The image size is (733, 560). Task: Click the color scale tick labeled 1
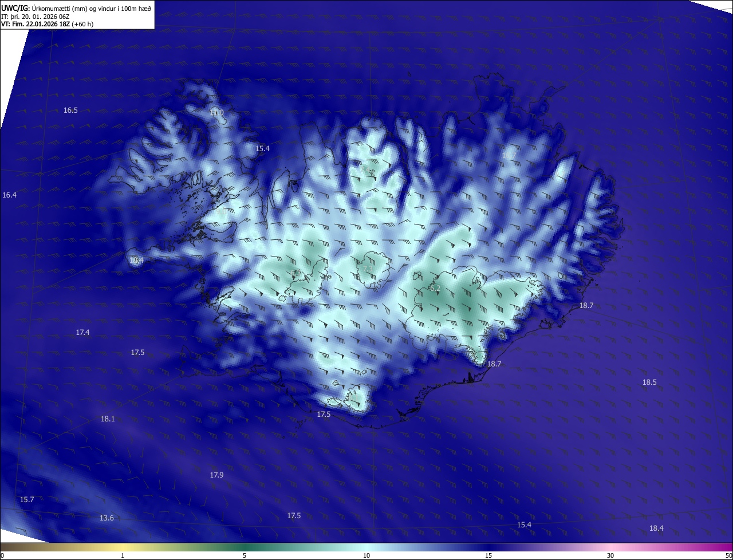pyautogui.click(x=123, y=555)
